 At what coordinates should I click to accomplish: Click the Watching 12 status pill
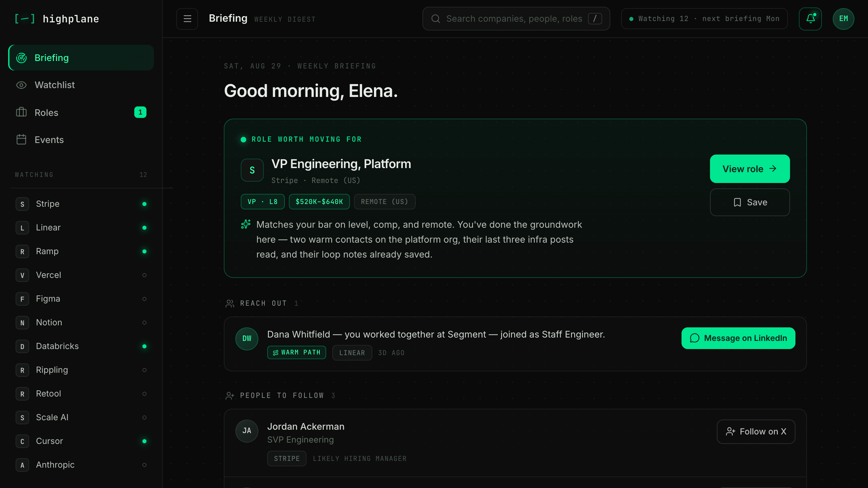click(x=704, y=19)
